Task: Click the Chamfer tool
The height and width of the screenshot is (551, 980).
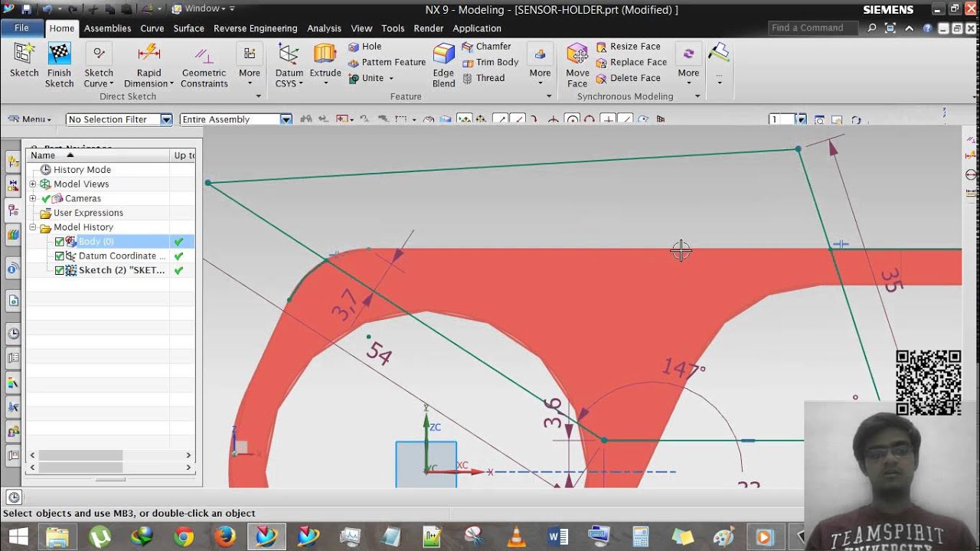Action: [486, 47]
